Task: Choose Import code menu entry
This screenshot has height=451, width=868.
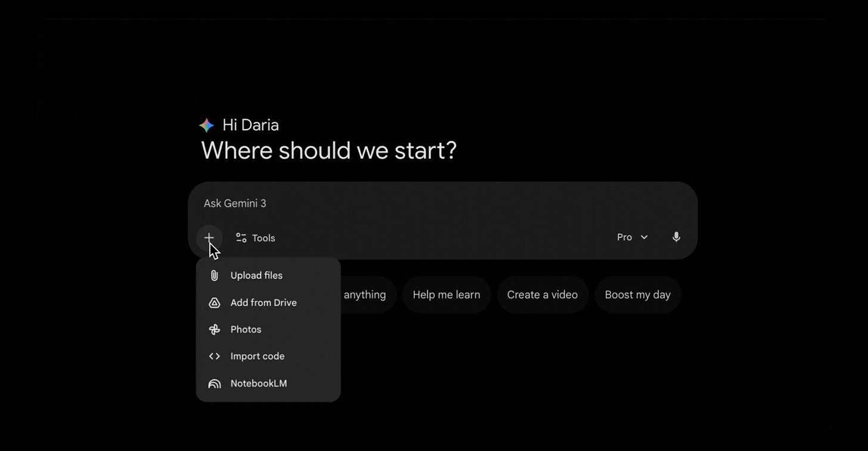Action: [x=268, y=356]
